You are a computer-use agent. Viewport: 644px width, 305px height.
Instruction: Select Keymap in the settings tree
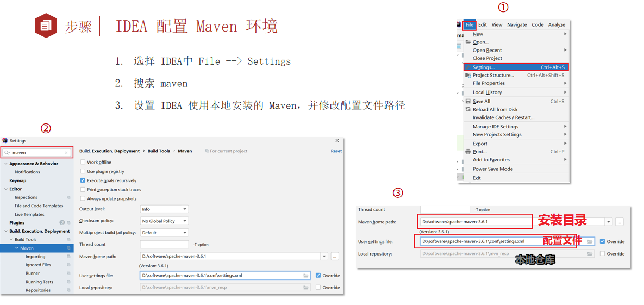click(x=17, y=180)
